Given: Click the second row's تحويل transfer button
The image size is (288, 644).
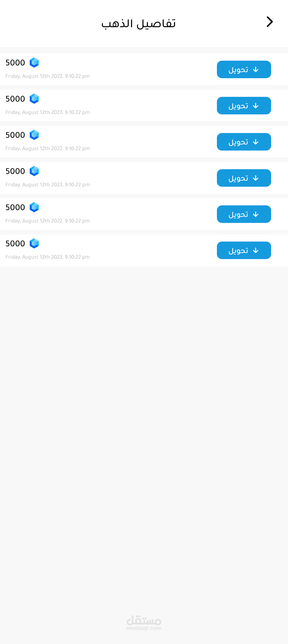Looking at the screenshot, I should point(244,106).
